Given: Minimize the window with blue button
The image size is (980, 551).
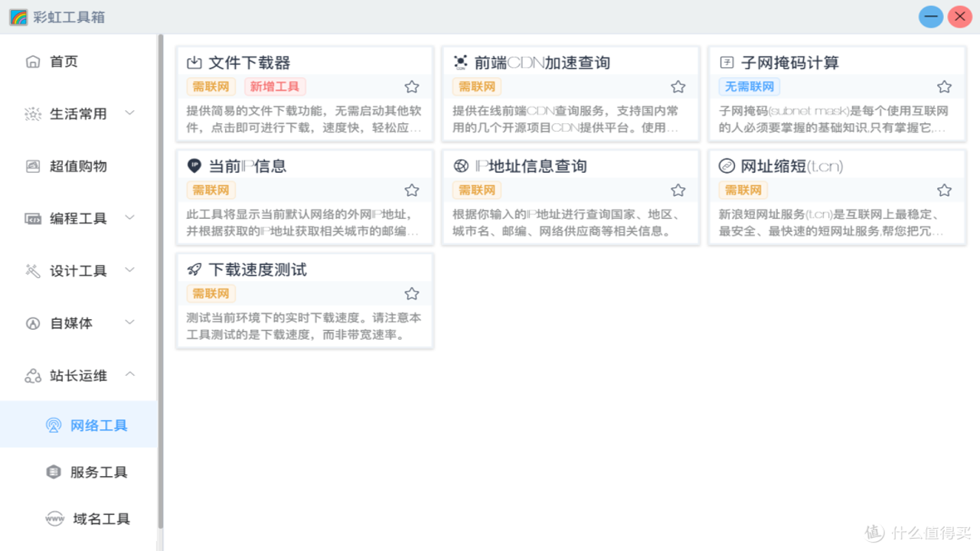Looking at the screenshot, I should tap(931, 17).
